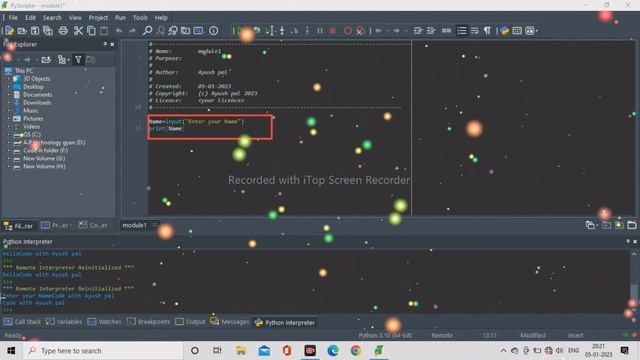Click the Undo arrow in toolbar
Screen dimensions: 640x360
[x=119, y=31]
